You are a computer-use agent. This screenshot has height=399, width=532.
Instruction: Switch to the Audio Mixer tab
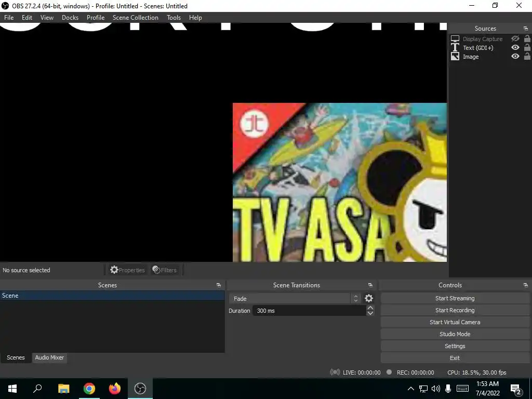click(x=49, y=357)
